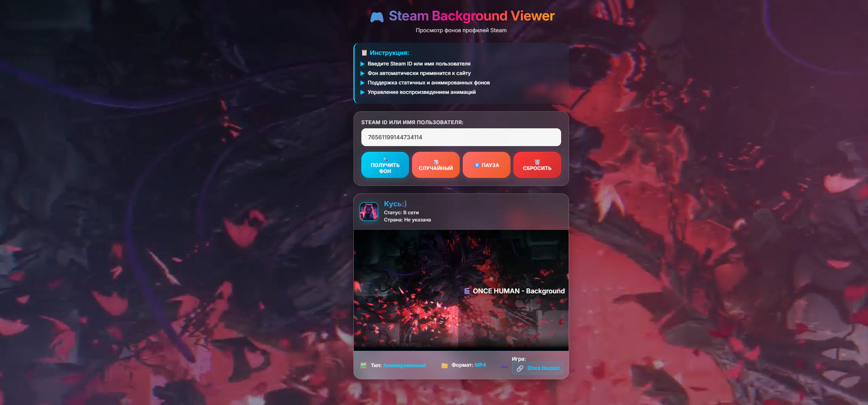Screen dimensions: 868x405
Task: Click the picture icon next to Тип
Action: pos(364,365)
